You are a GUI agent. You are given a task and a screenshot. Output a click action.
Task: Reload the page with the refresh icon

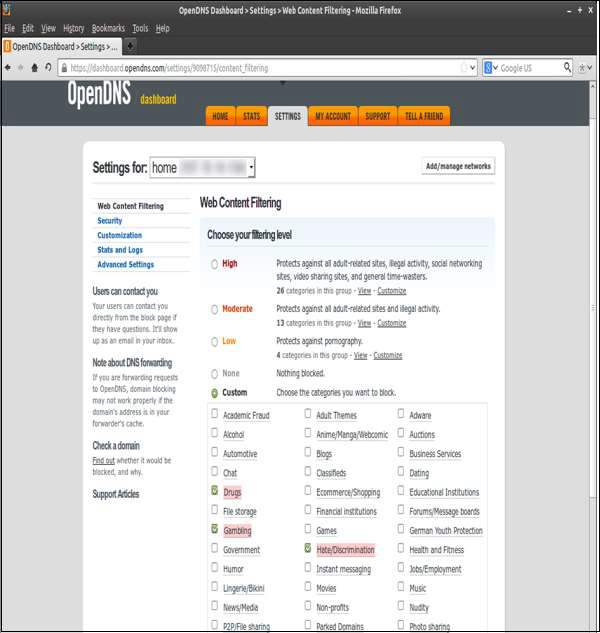click(x=48, y=67)
